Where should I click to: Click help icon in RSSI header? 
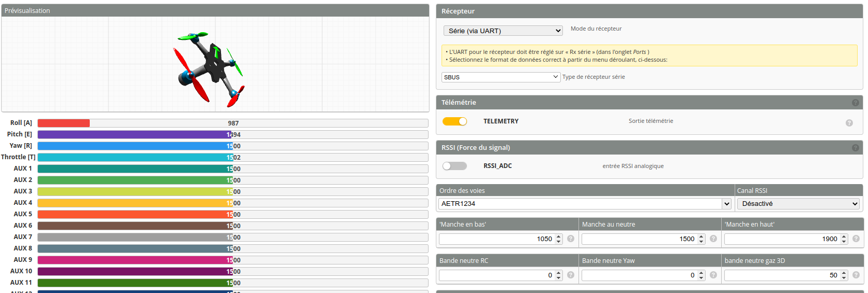pos(855,148)
